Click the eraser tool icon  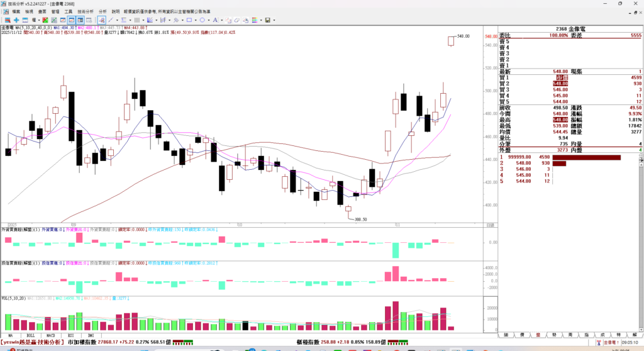pyautogui.click(x=237, y=20)
